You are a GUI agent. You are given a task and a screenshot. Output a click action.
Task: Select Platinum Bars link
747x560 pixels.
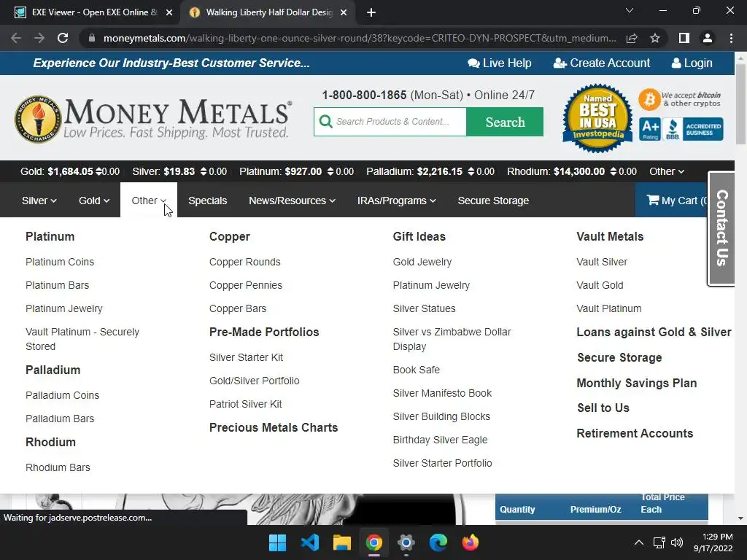coord(57,285)
